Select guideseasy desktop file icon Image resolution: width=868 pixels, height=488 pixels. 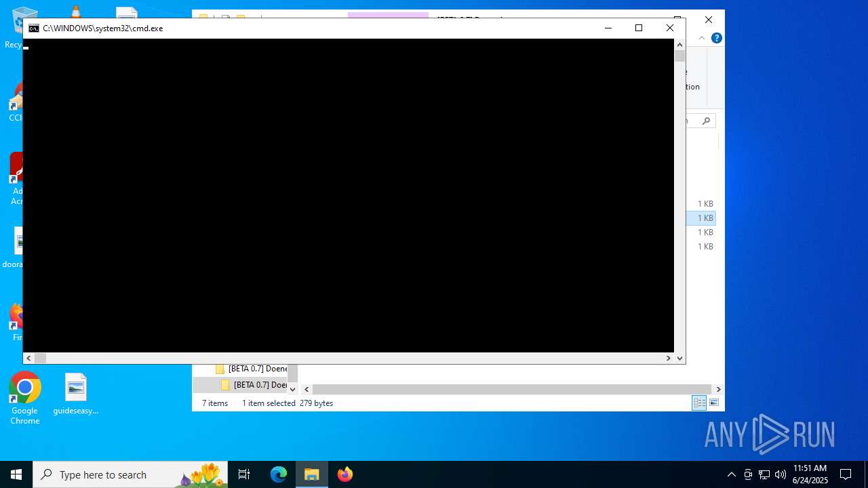(x=76, y=394)
